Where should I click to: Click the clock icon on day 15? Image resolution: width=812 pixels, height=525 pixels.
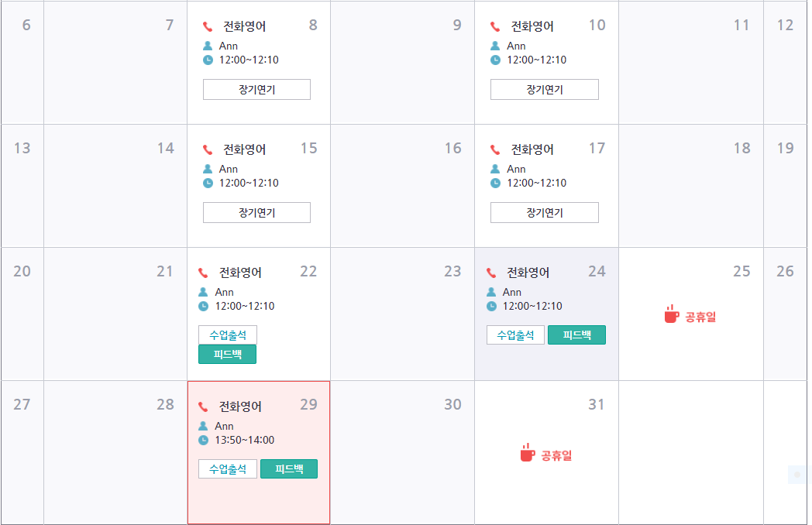point(208,183)
